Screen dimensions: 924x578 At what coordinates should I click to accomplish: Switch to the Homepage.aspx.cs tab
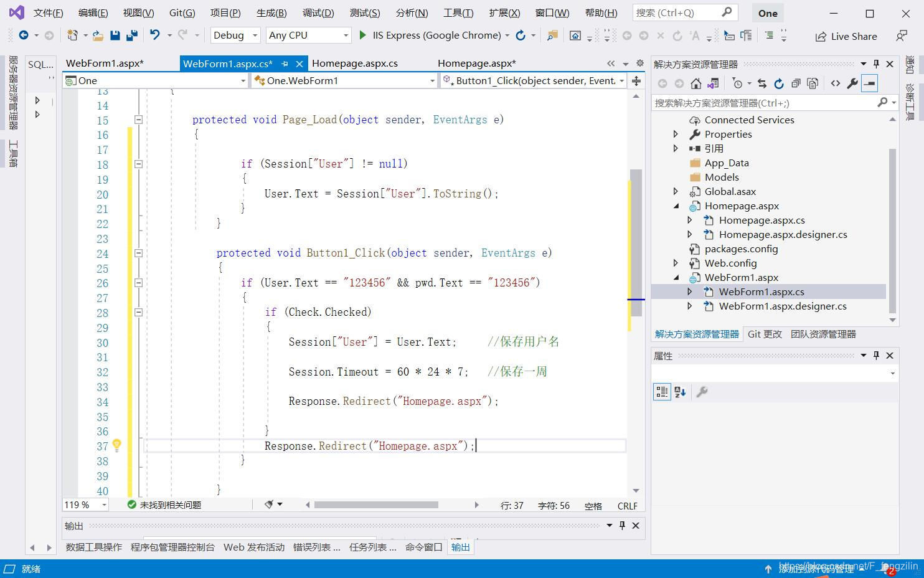coord(355,64)
